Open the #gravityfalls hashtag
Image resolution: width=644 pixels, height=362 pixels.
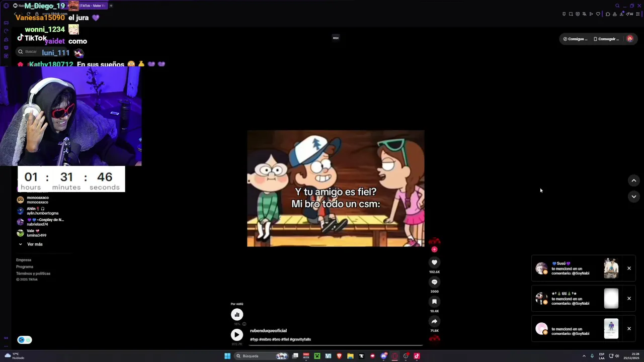point(300,339)
